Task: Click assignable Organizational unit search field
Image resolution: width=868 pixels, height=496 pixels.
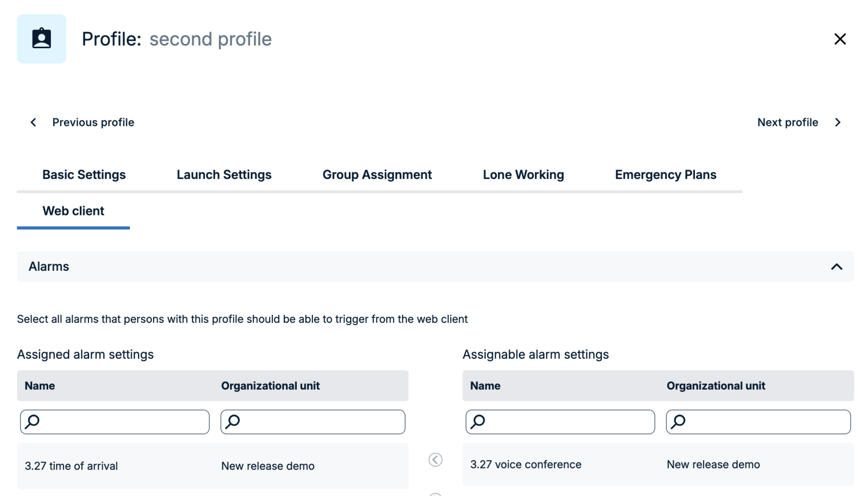Action: [765, 422]
